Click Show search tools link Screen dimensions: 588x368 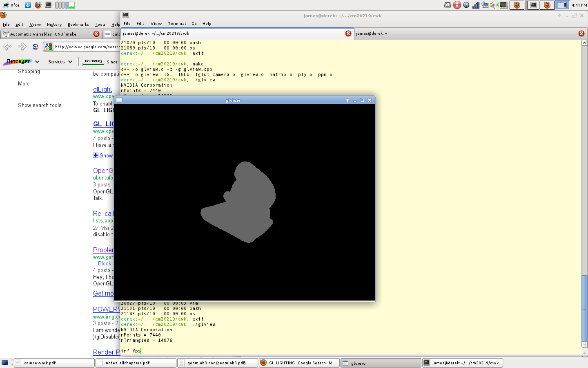pyautogui.click(x=40, y=105)
